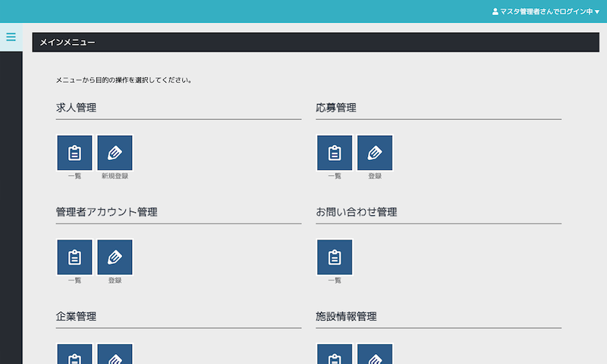This screenshot has width=607, height=364.
Task: Open the 施設情報管理 clipboard list icon
Action: click(x=335, y=355)
